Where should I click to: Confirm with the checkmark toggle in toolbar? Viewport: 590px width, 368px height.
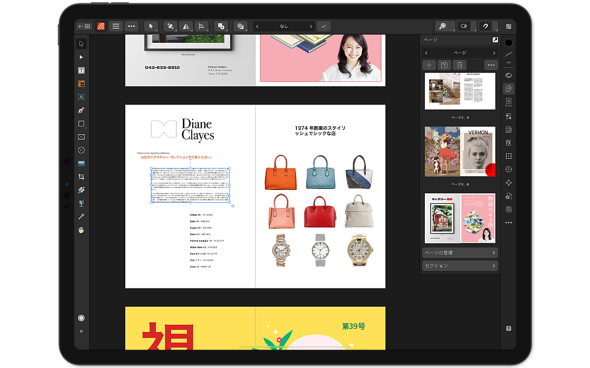[x=323, y=26]
